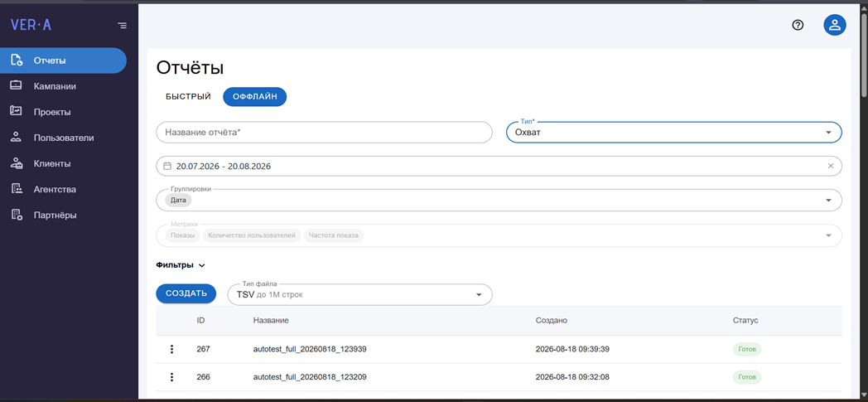Click the ID column header
The width and height of the screenshot is (868, 402).
[201, 321]
